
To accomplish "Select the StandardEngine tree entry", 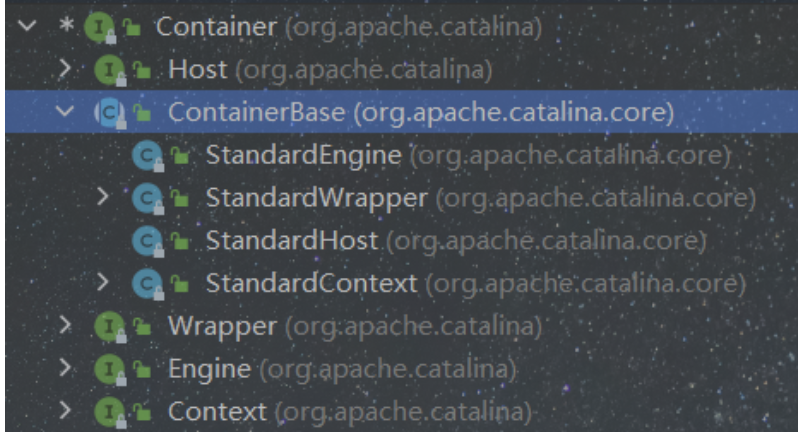I will click(x=303, y=156).
